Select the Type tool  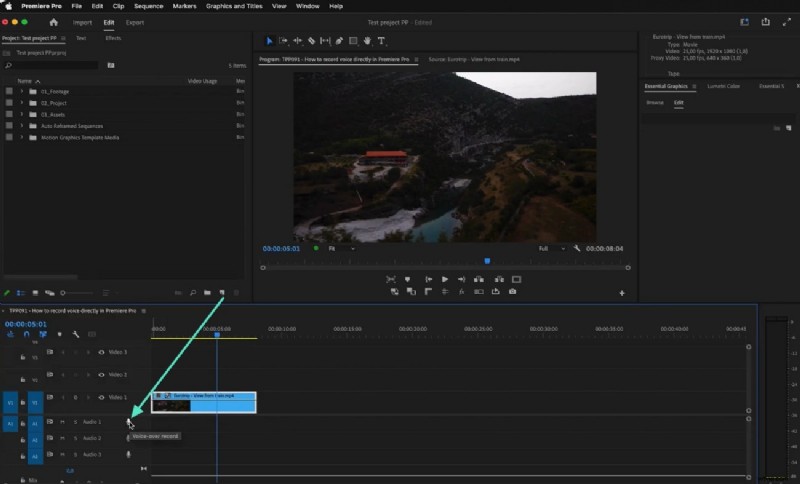(381, 41)
